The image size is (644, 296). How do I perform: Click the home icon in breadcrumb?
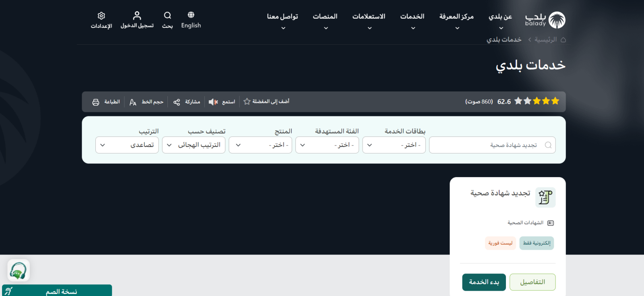(x=563, y=39)
